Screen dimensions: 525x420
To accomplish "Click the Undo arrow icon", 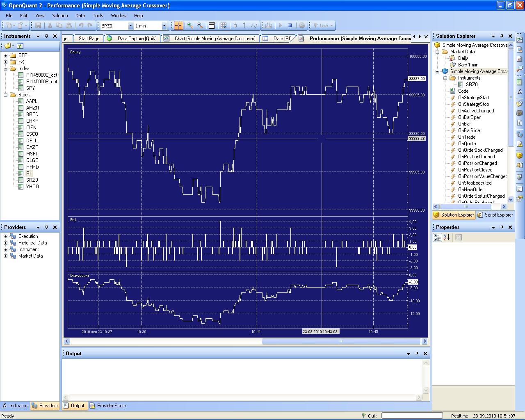I will pos(81,25).
